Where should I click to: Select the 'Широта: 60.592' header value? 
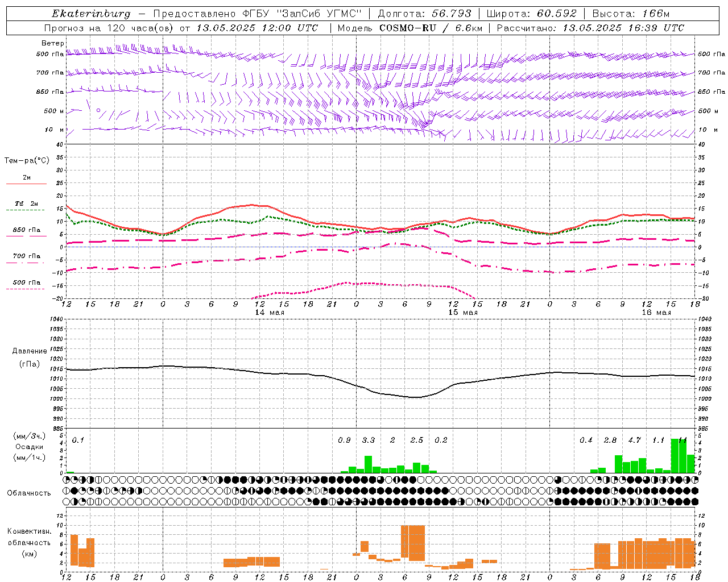point(532,14)
